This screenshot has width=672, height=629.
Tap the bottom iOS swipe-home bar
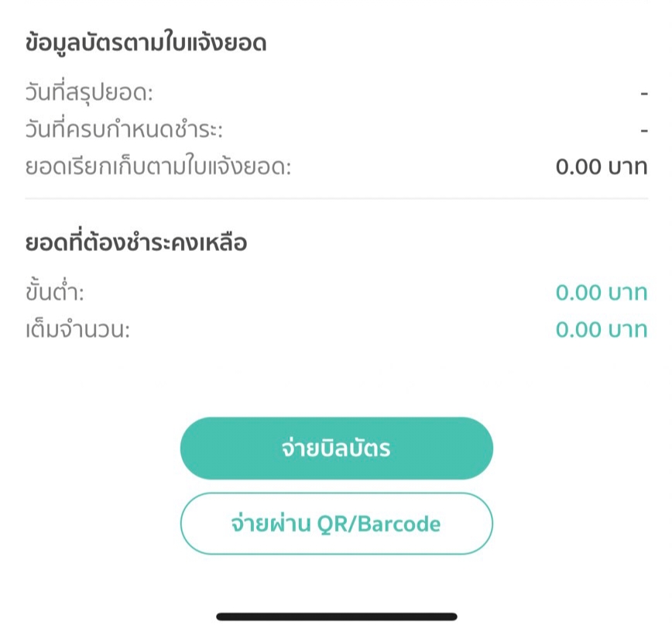click(337, 617)
